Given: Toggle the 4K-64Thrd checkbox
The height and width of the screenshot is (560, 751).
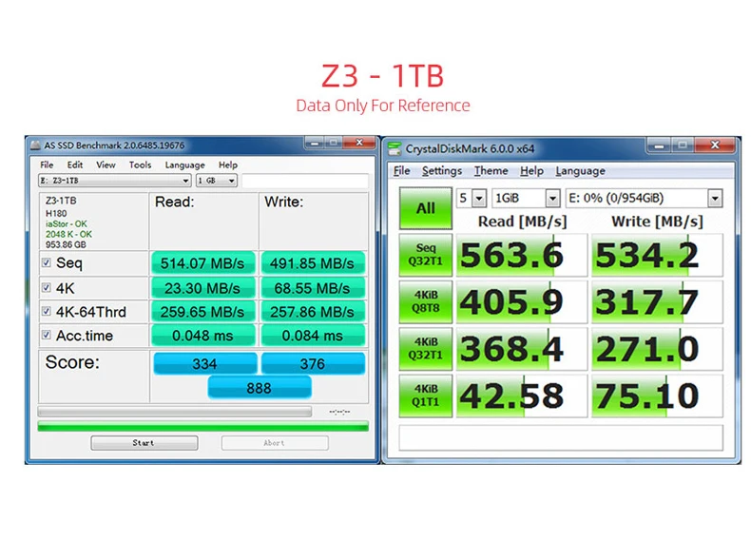Looking at the screenshot, I should (46, 312).
